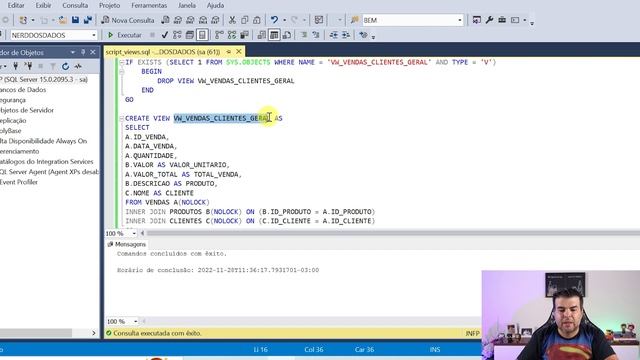
Task: Click the Database Engine Query icon
Action: [165, 20]
